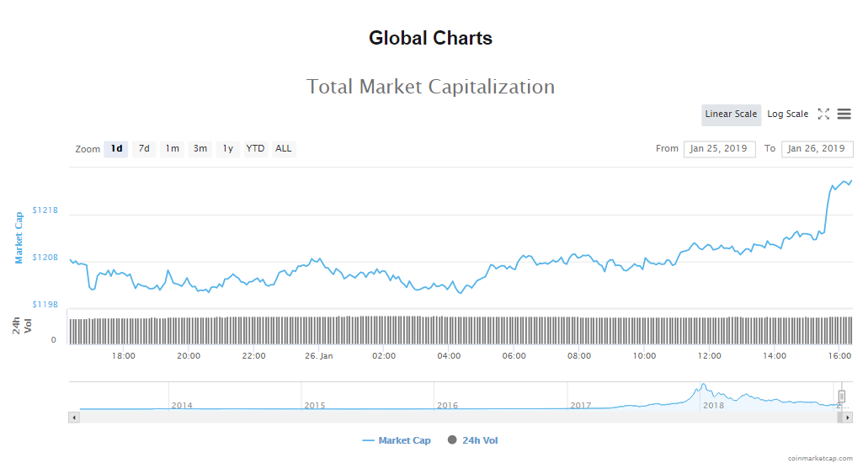The image size is (868, 474).
Task: Toggle 24h Vol series in legend
Action: coord(472,440)
